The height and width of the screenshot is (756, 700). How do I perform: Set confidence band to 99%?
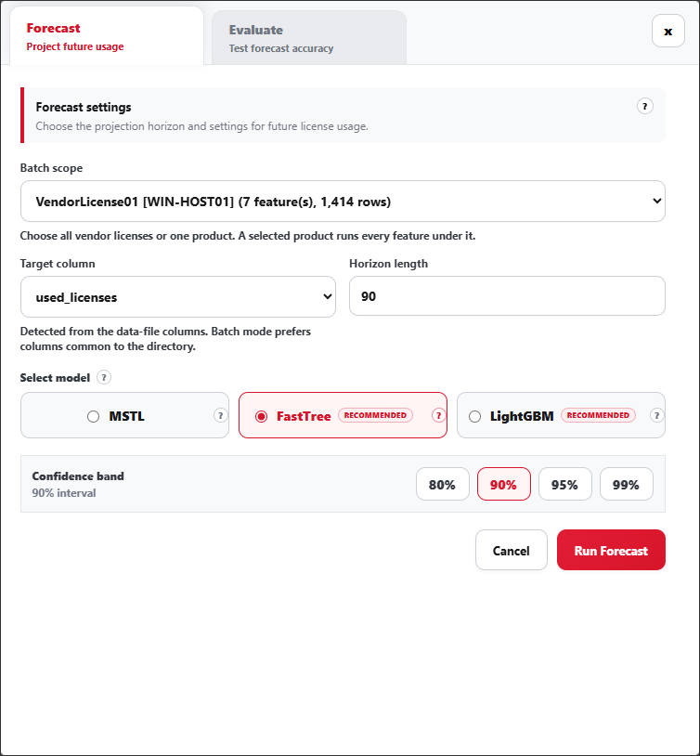point(626,484)
